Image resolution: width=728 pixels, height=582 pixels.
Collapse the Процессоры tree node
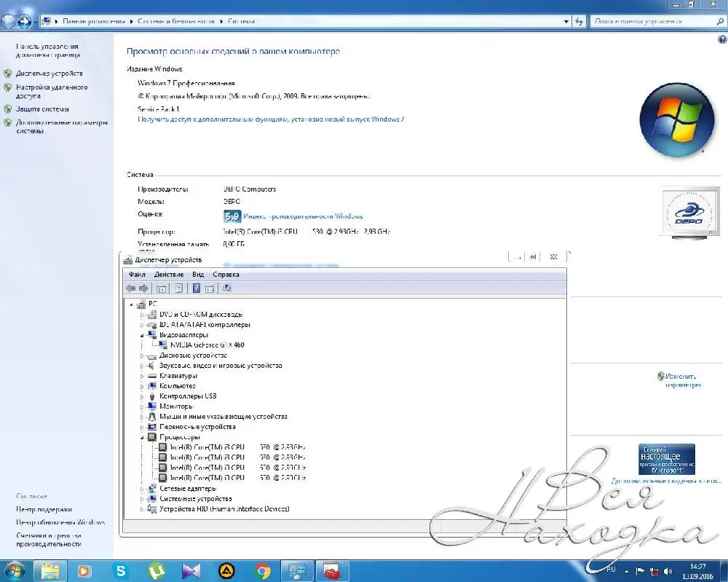coord(143,437)
